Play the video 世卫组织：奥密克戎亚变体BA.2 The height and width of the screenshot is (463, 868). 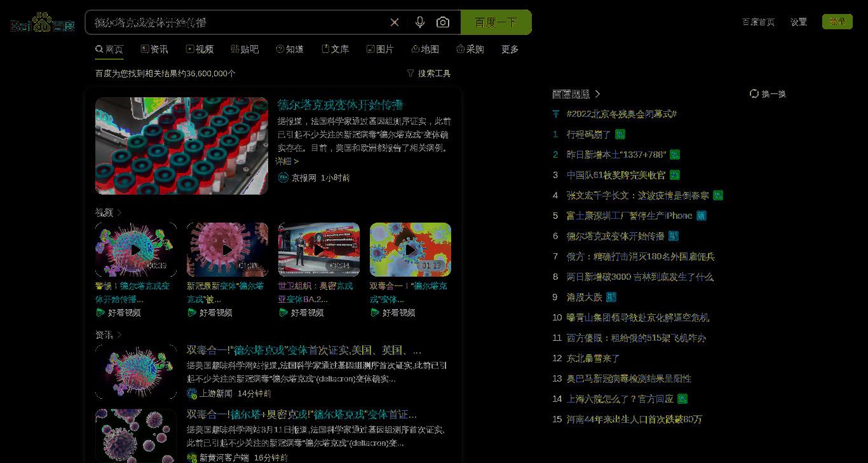tap(319, 249)
